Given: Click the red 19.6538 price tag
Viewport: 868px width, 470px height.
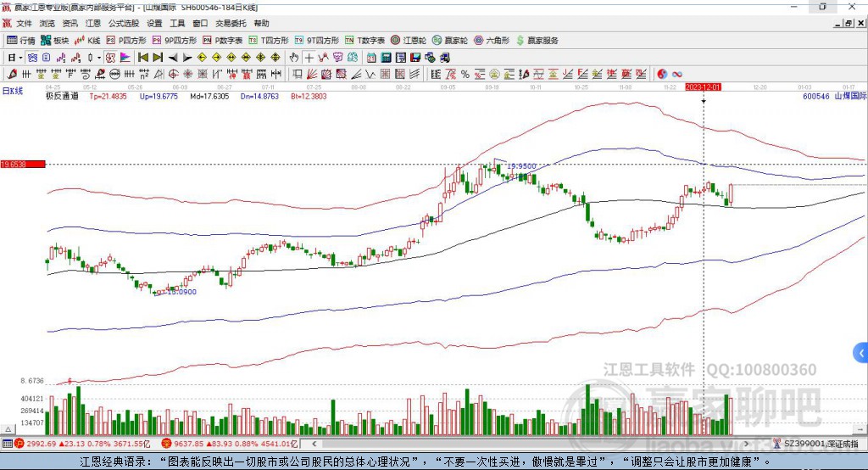Looking at the screenshot, I should coord(23,164).
